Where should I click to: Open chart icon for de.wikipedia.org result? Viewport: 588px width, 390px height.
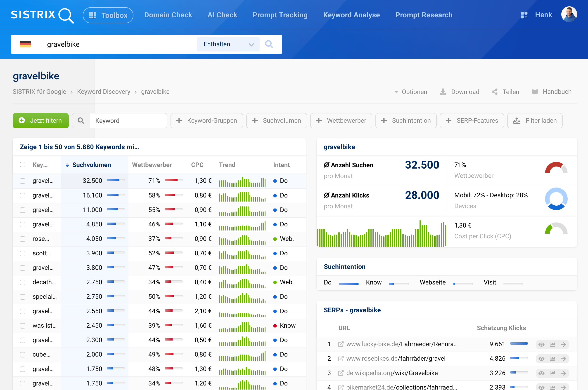(x=552, y=373)
